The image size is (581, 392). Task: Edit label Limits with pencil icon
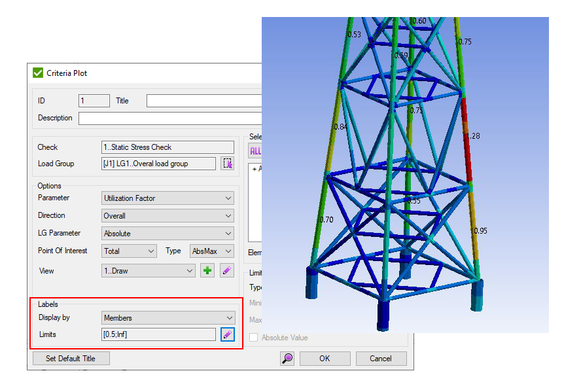[227, 334]
